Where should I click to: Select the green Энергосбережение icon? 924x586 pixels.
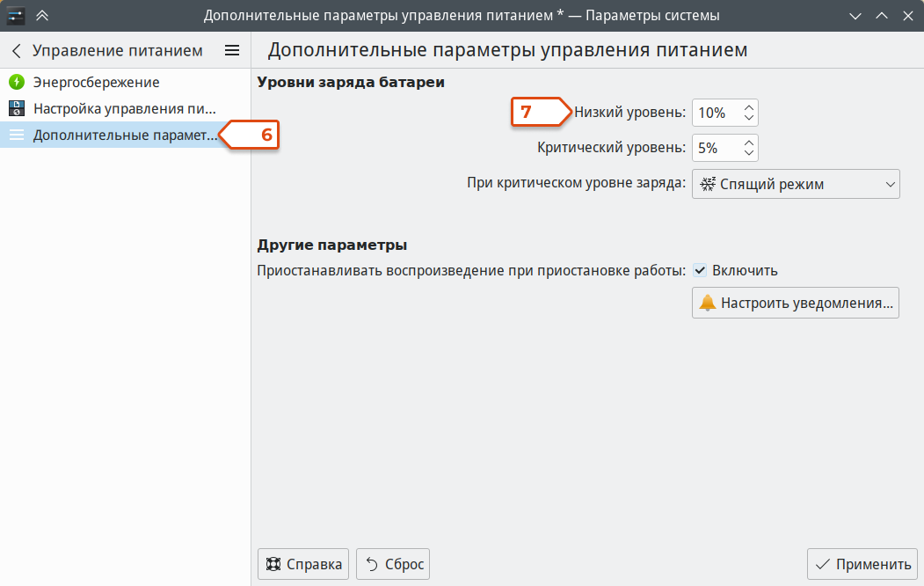[x=17, y=82]
